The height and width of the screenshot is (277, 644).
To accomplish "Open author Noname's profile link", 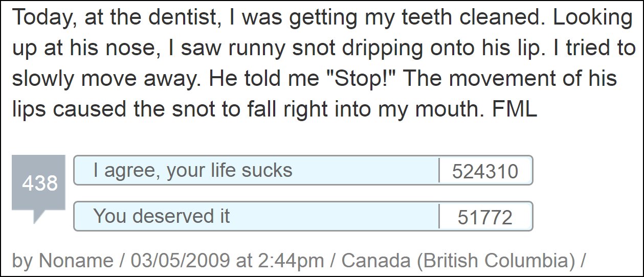I will (x=77, y=261).
